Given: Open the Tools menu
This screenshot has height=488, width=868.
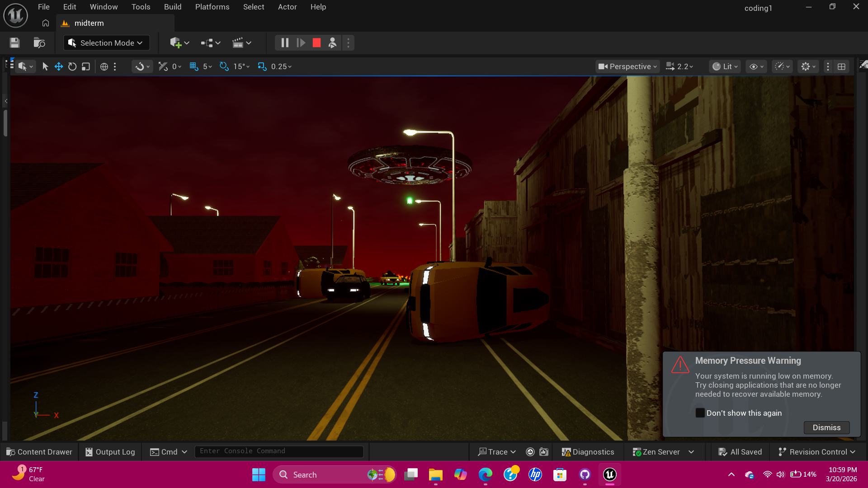Looking at the screenshot, I should point(141,7).
